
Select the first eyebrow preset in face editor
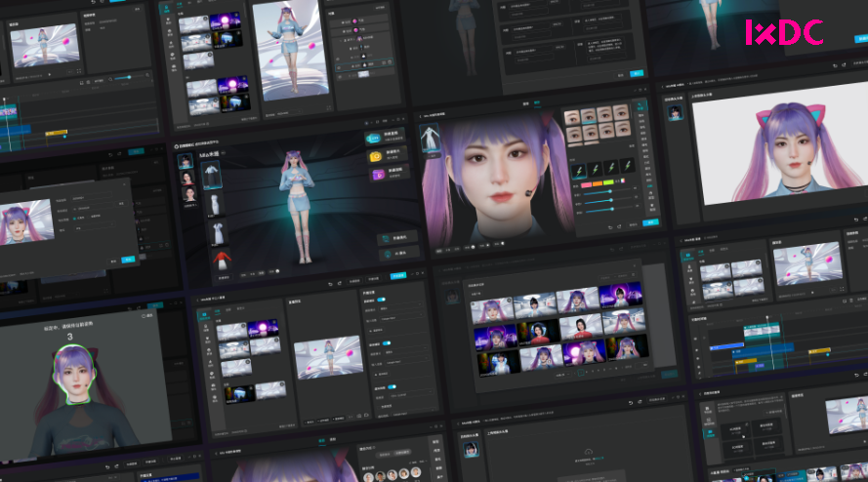(x=572, y=118)
